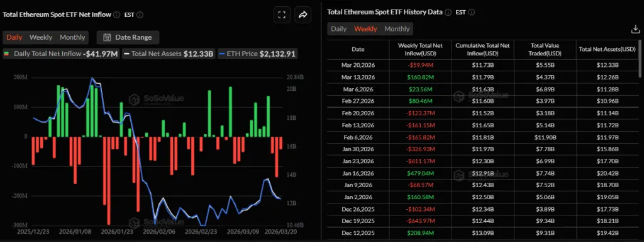Select the Jan 9,2026 row date
644x242 pixels.
358,185
